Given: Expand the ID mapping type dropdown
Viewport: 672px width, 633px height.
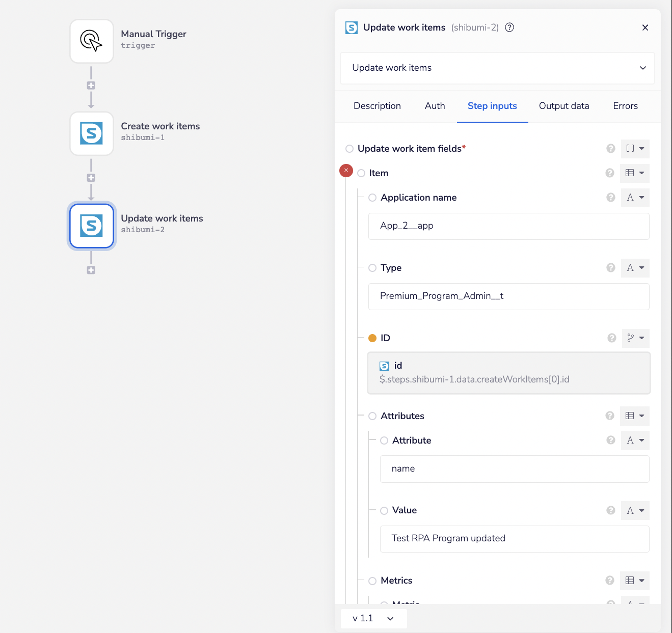Looking at the screenshot, I should coord(635,338).
